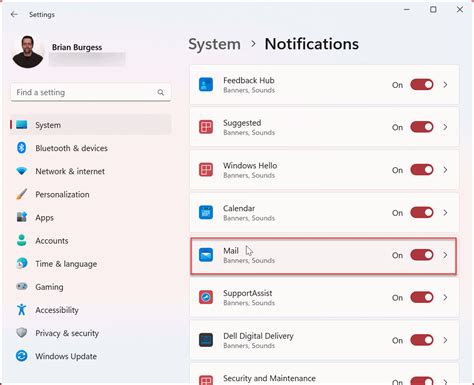Click the Dell Digital Delivery label text

click(x=258, y=336)
